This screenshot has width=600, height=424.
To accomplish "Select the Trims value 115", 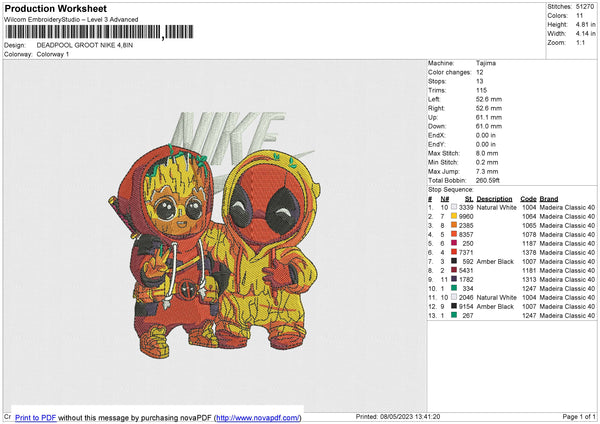I will 481,90.
